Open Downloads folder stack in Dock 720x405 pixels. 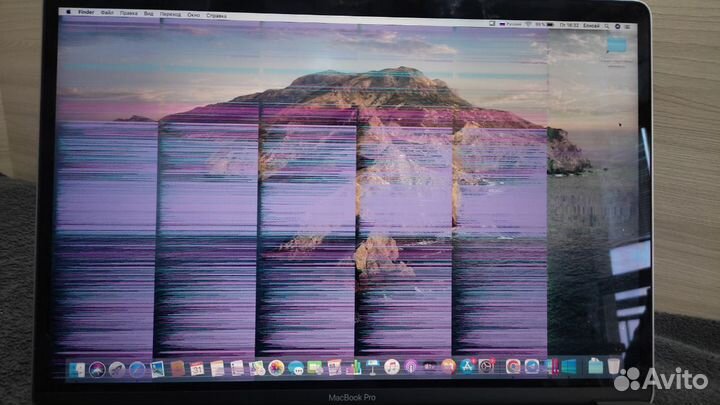pyautogui.click(x=595, y=366)
